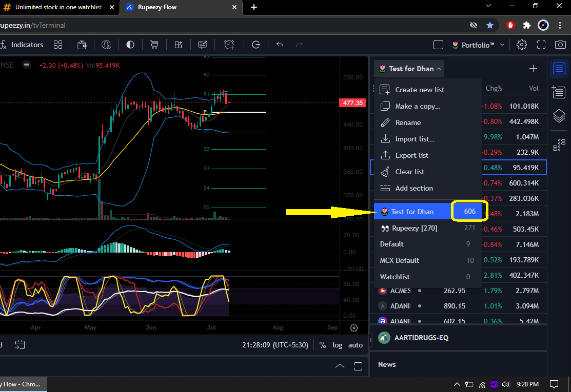This screenshot has height=392, width=571.
Task: Open Chrome three-dot menu
Action: coord(560,25)
